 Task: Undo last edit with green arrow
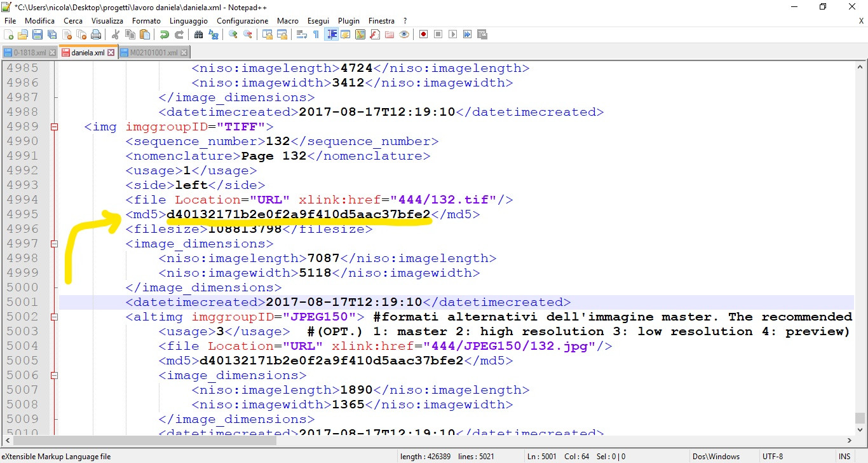pos(165,34)
